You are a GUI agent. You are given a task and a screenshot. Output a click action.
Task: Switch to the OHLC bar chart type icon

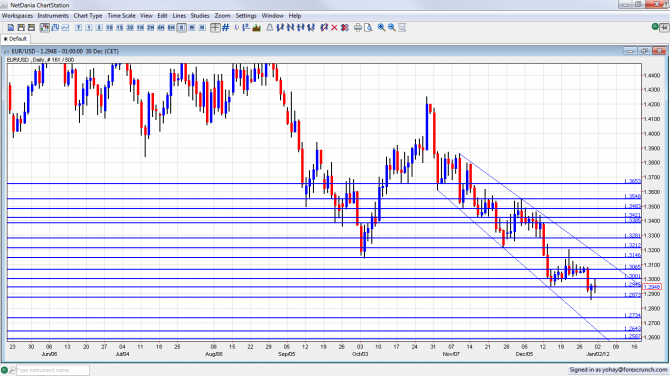(x=55, y=28)
